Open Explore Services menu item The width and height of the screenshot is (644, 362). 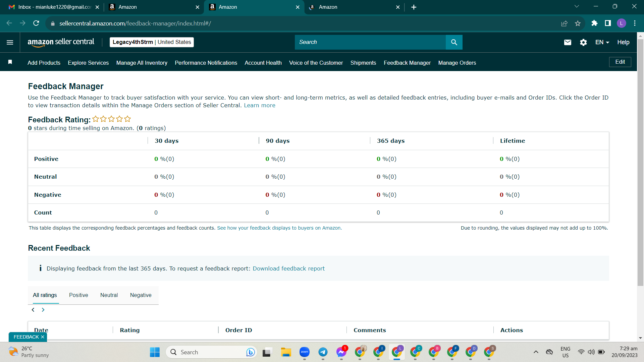(88, 63)
